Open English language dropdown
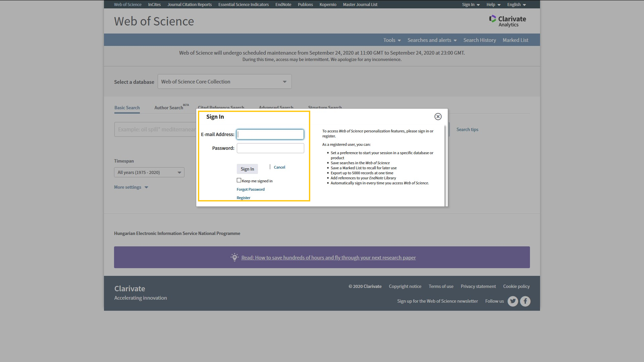The height and width of the screenshot is (362, 644). pos(517,5)
